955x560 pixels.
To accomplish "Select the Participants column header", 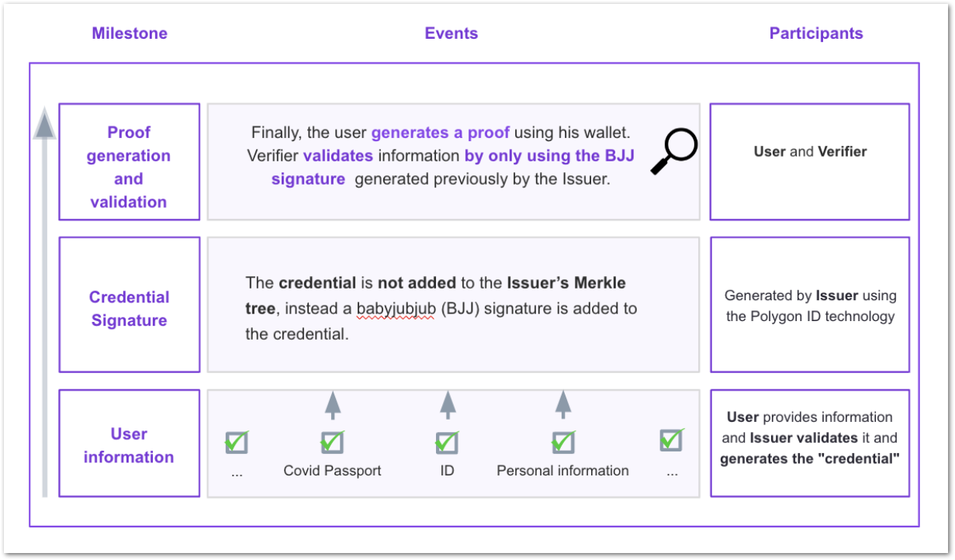I will pyautogui.click(x=816, y=33).
